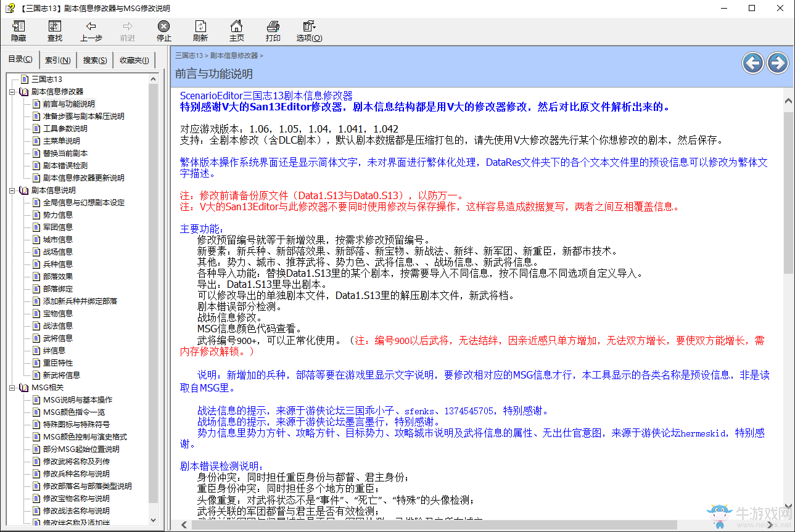
Task: Click the previous topic round arrow button
Action: [x=753, y=63]
